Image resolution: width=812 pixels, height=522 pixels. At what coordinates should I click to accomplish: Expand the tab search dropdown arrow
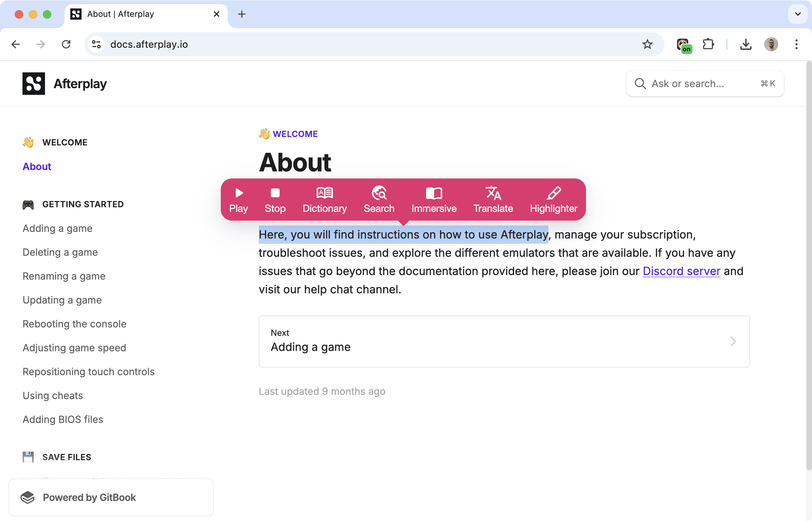(x=798, y=14)
